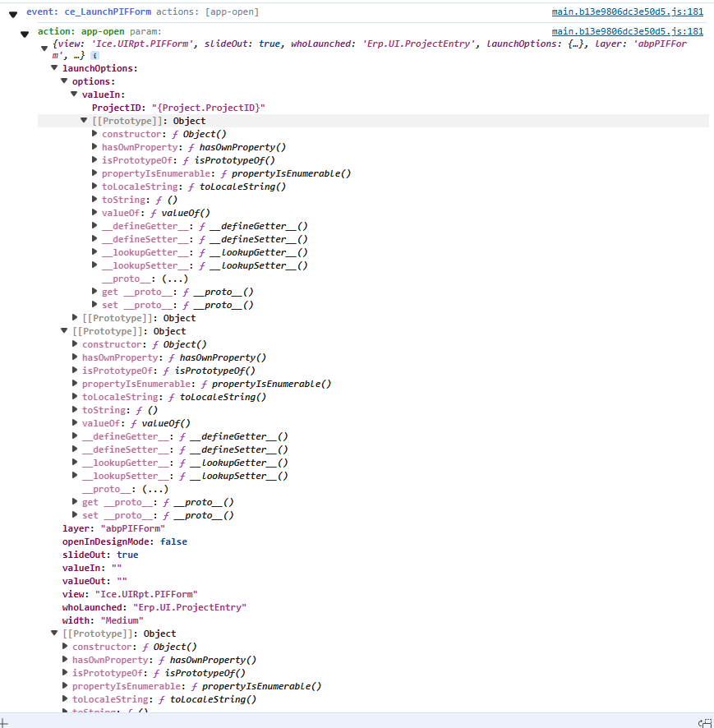Expand the collapsed [[Prototype]]: Object row
The height and width of the screenshot is (728, 714).
tap(75, 317)
